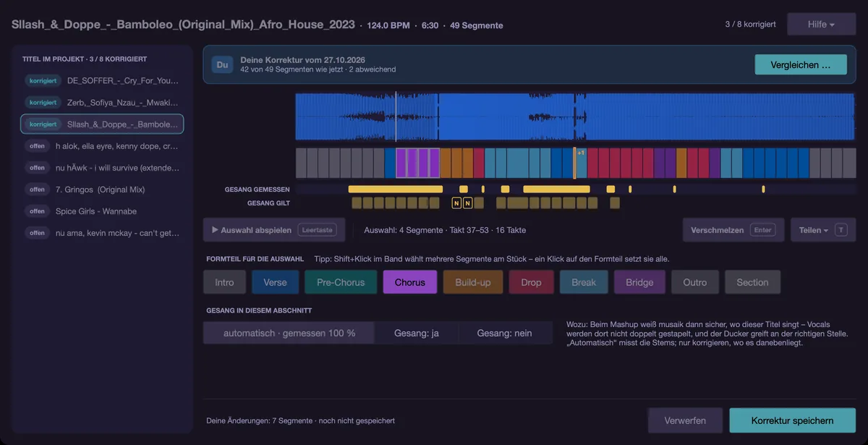The height and width of the screenshot is (445, 868).
Task: Click the "6:30" track duration
Action: point(430,25)
